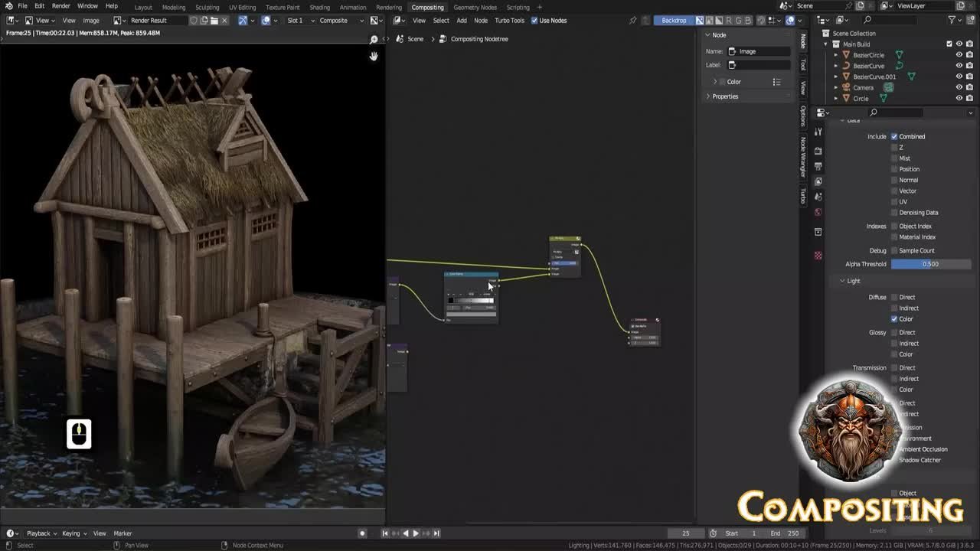Click the zoom magnifier icon in image viewer
980x551 pixels.
[374, 39]
